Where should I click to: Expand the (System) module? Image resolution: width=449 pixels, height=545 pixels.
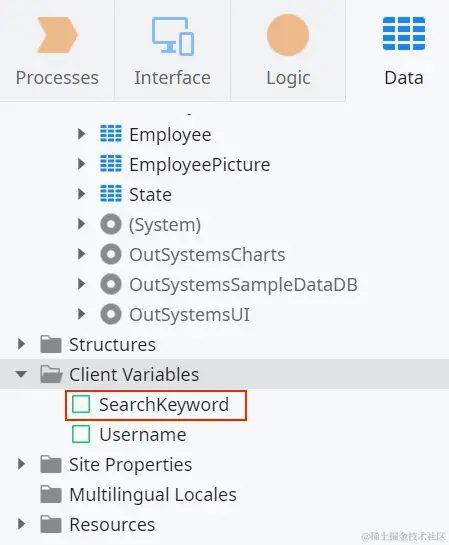pyautogui.click(x=81, y=224)
